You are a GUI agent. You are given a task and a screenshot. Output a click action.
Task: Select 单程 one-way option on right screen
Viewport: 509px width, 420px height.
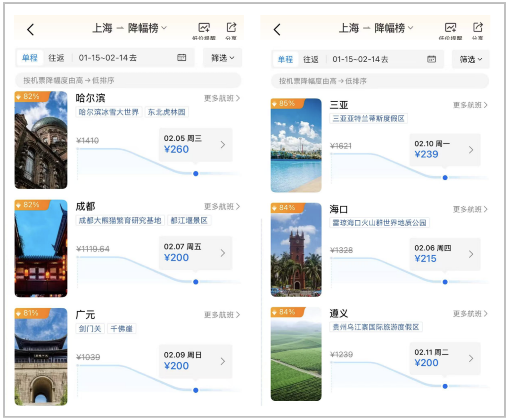(285, 59)
